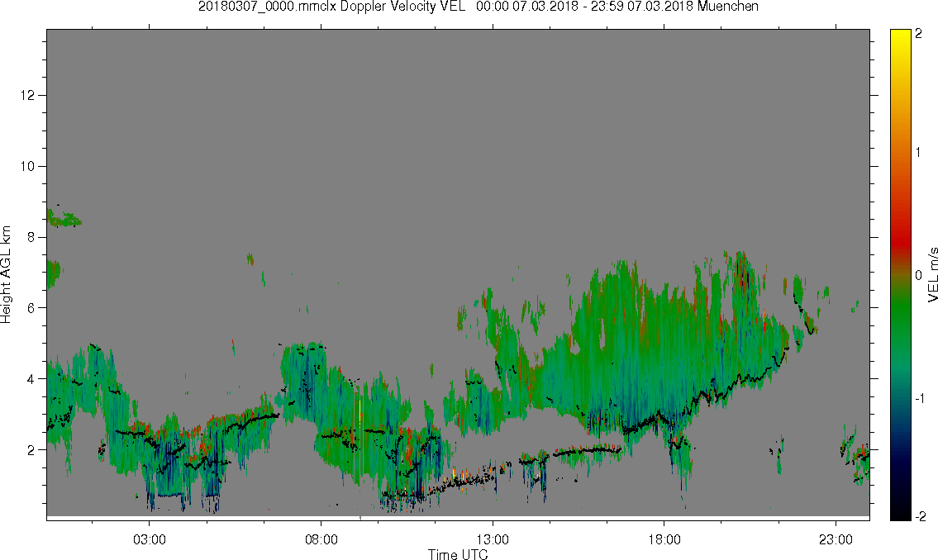Click the red zone of the velocity colorbar
Image resolution: width=938 pixels, height=560 pixels.
pos(900,239)
